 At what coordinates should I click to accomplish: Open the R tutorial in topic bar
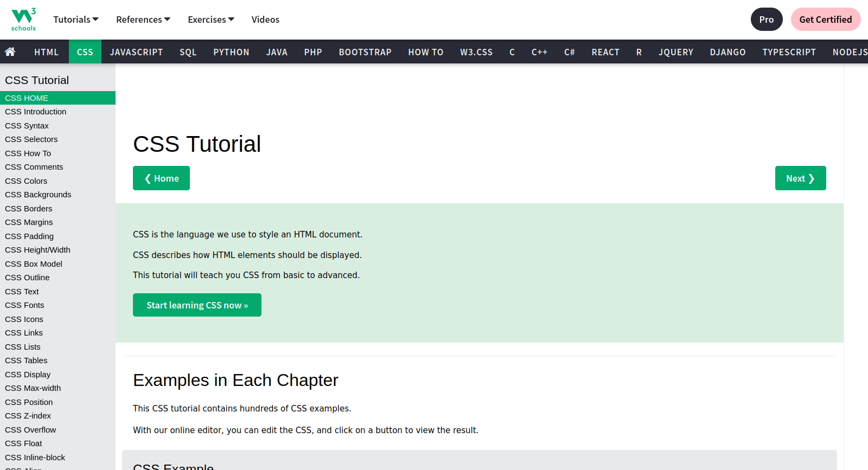(639, 52)
